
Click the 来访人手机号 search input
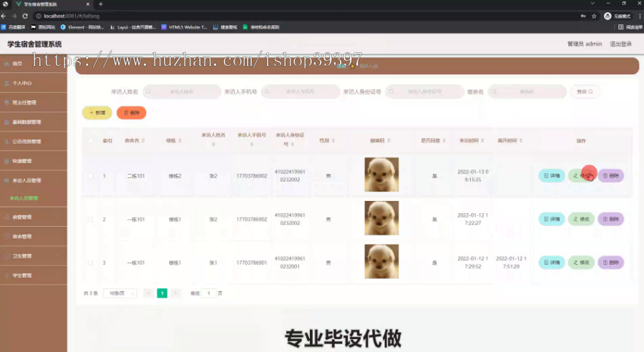click(x=301, y=92)
